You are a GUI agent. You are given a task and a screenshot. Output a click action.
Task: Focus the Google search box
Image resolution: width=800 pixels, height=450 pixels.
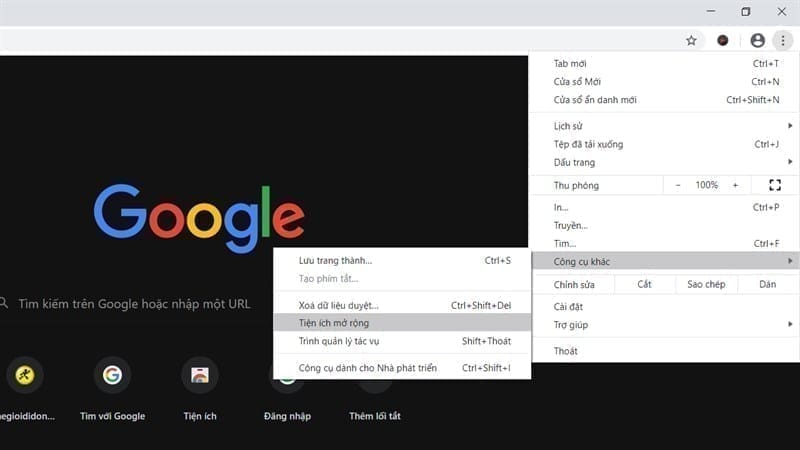(x=135, y=304)
